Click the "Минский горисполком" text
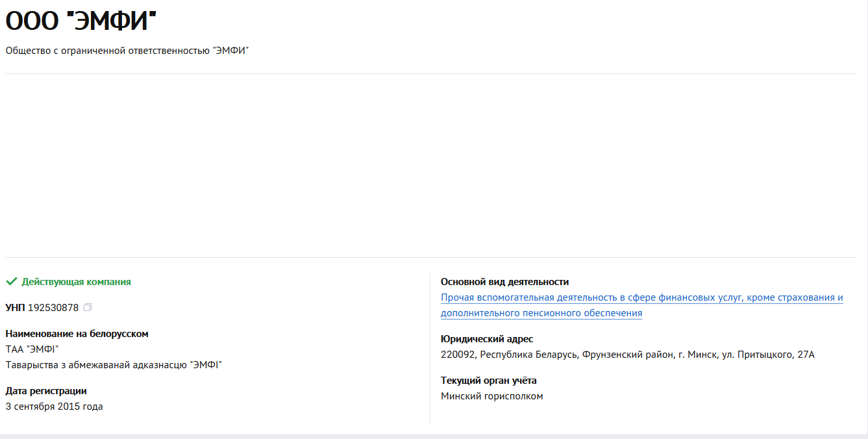868x439 pixels. (x=491, y=396)
